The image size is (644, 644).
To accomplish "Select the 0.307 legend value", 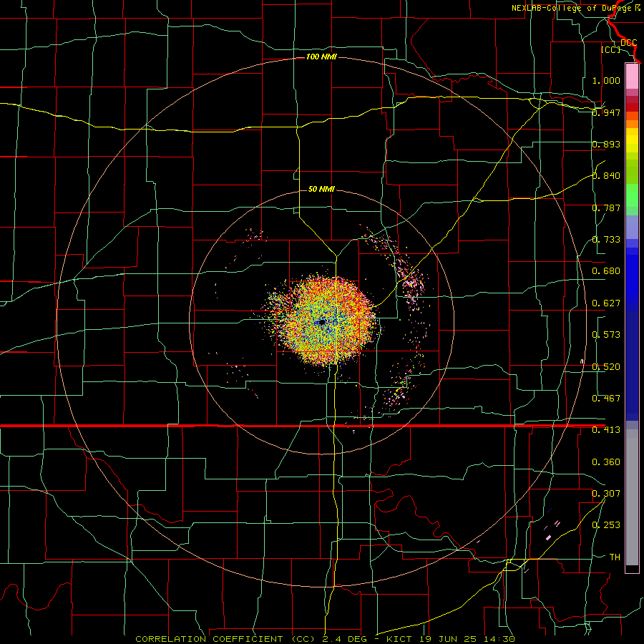I will pos(606,494).
